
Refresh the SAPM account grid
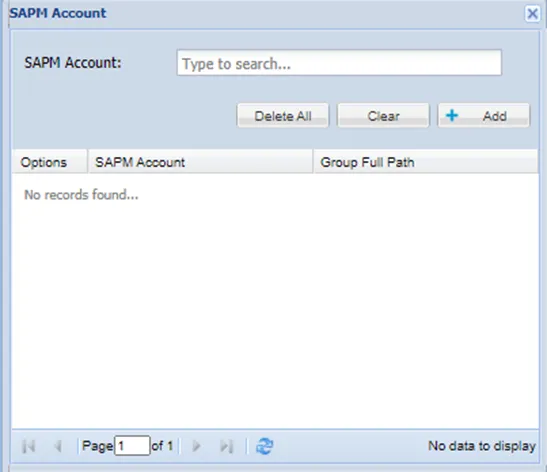[264, 446]
